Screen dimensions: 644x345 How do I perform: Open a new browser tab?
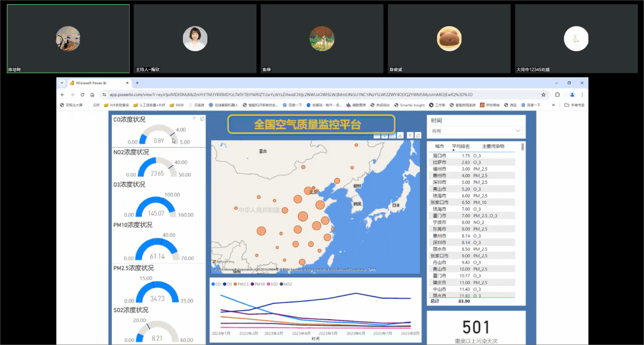pos(137,83)
